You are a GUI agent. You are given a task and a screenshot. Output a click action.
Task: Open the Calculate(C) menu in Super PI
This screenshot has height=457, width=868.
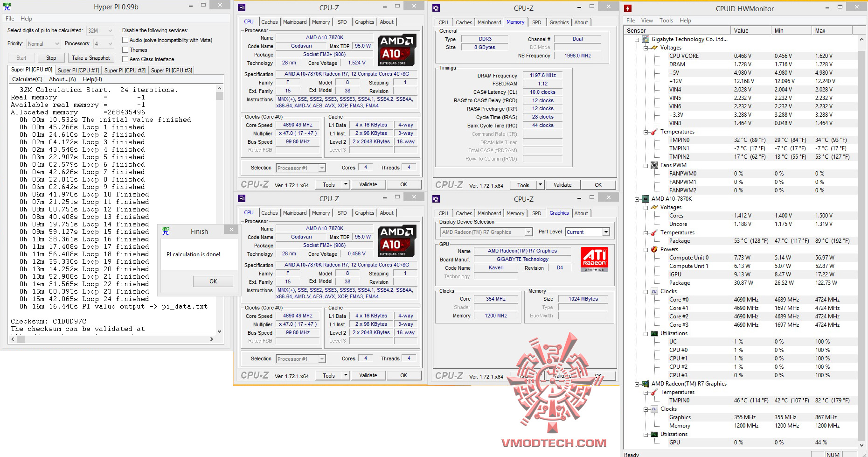tap(27, 79)
